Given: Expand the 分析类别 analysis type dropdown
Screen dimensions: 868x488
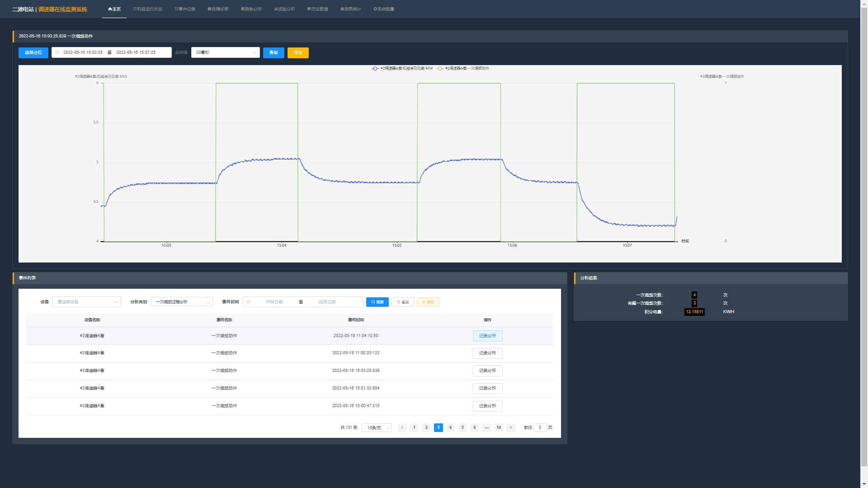Looking at the screenshot, I should click(182, 302).
